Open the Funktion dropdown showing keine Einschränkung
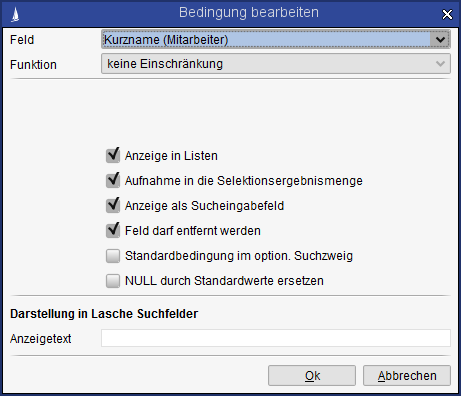This screenshot has height=396, width=461. click(276, 64)
